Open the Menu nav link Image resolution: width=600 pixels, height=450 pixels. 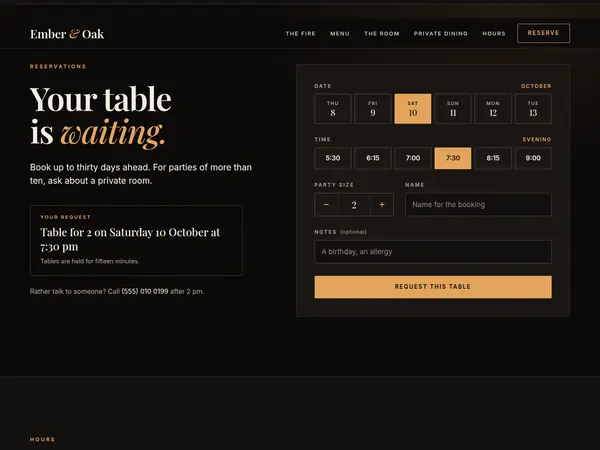340,34
